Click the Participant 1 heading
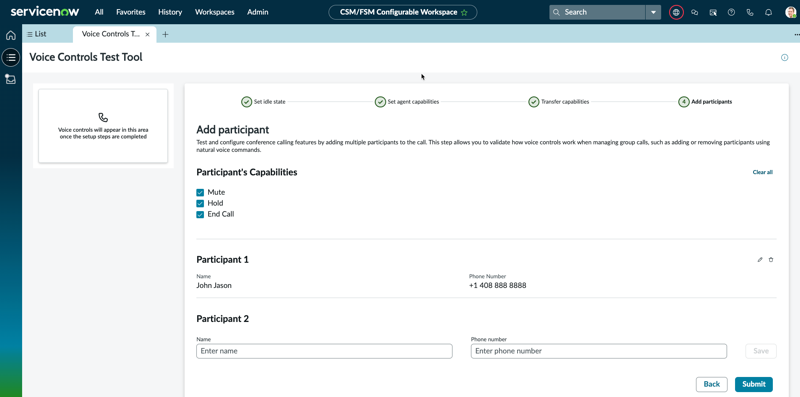Screen dimensions: 800x397 tap(222, 260)
